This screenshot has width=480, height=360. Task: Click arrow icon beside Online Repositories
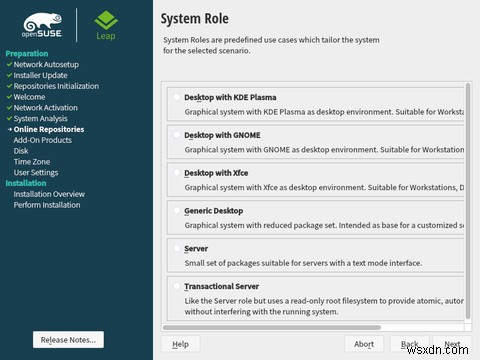pyautogui.click(x=10, y=129)
